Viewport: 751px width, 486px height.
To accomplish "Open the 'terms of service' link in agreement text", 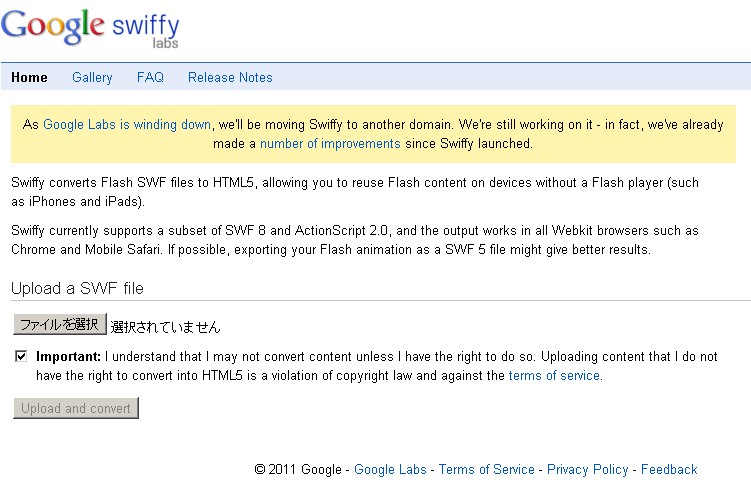I will [x=554, y=376].
